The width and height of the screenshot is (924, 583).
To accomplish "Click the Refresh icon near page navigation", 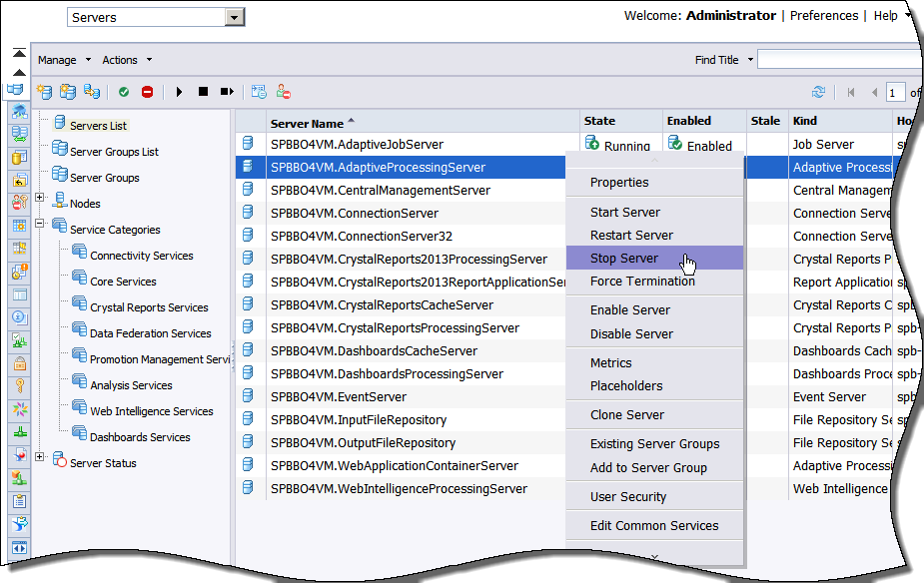I will click(x=818, y=93).
